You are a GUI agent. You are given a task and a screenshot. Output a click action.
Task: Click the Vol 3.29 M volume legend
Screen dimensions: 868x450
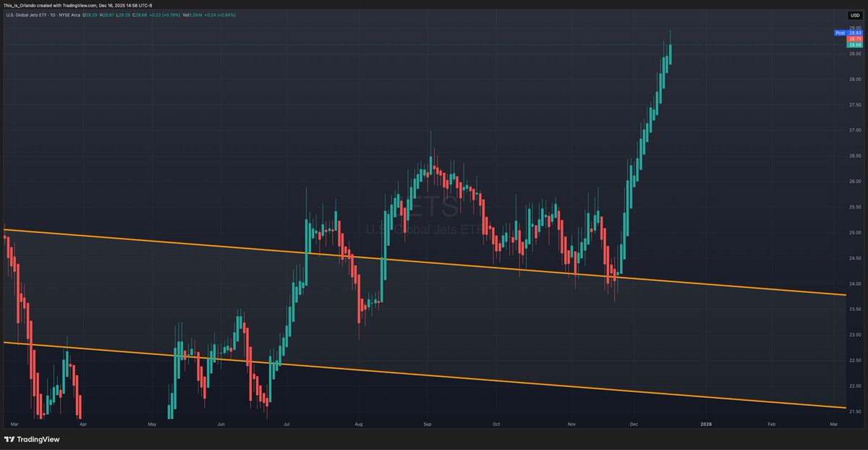click(192, 15)
